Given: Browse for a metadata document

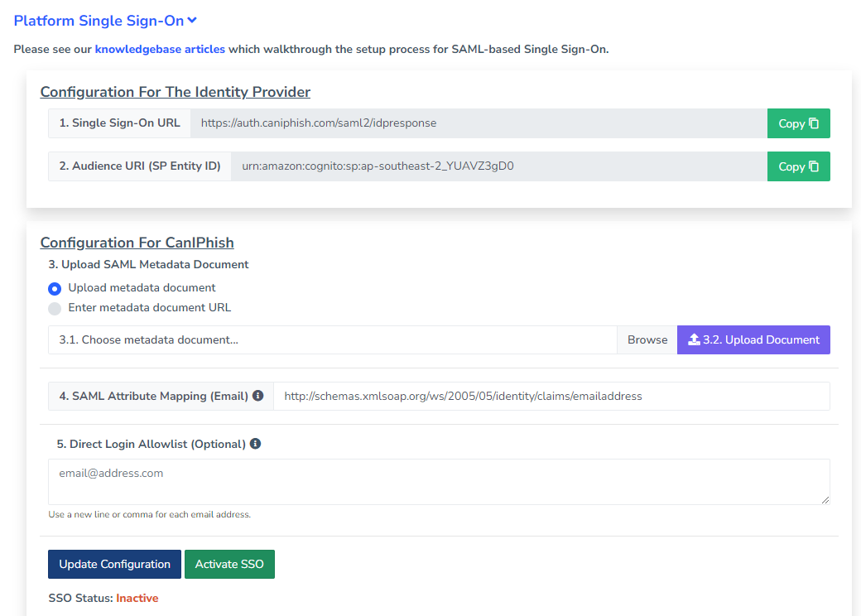Looking at the screenshot, I should [647, 339].
